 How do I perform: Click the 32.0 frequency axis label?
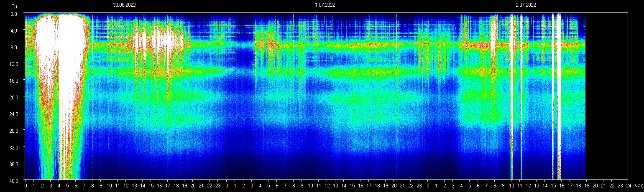pyautogui.click(x=14, y=147)
